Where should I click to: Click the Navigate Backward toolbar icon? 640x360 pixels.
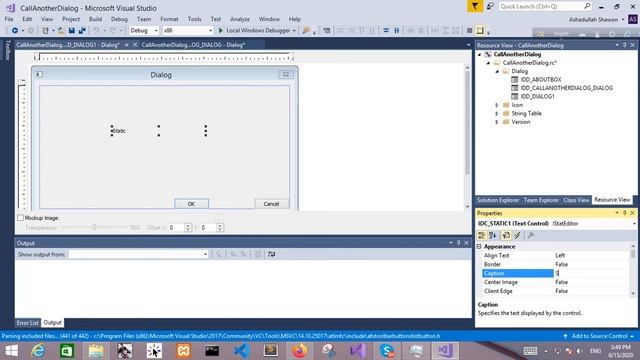[x=14, y=31]
